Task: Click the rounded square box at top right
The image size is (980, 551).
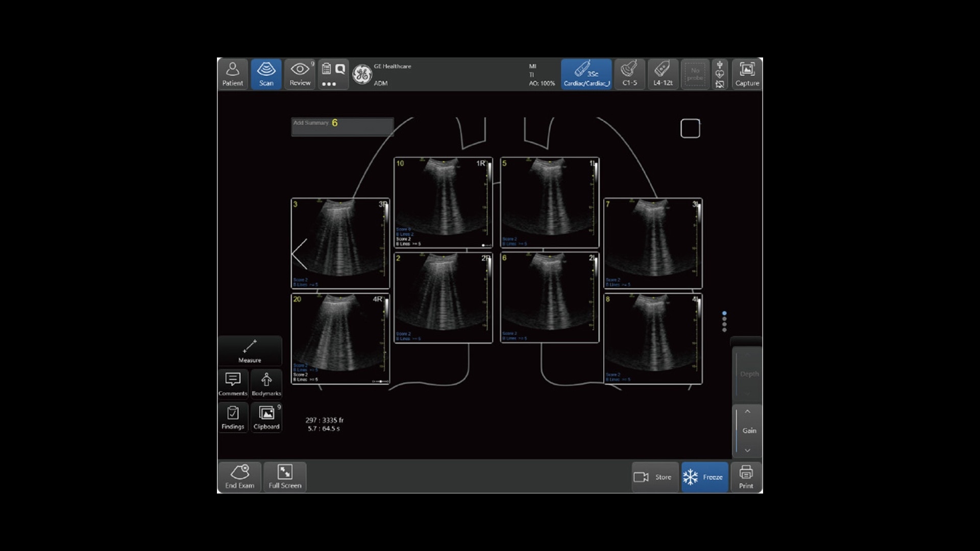Action: [x=690, y=129]
